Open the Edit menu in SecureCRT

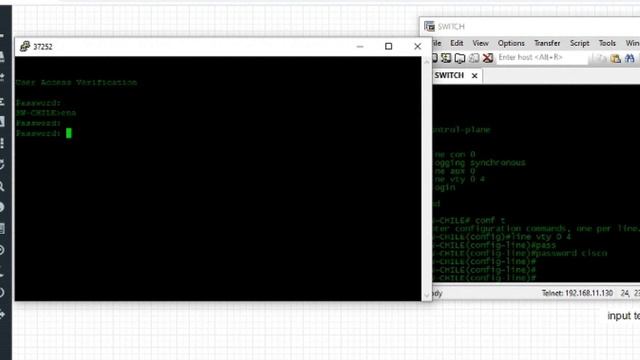click(457, 43)
